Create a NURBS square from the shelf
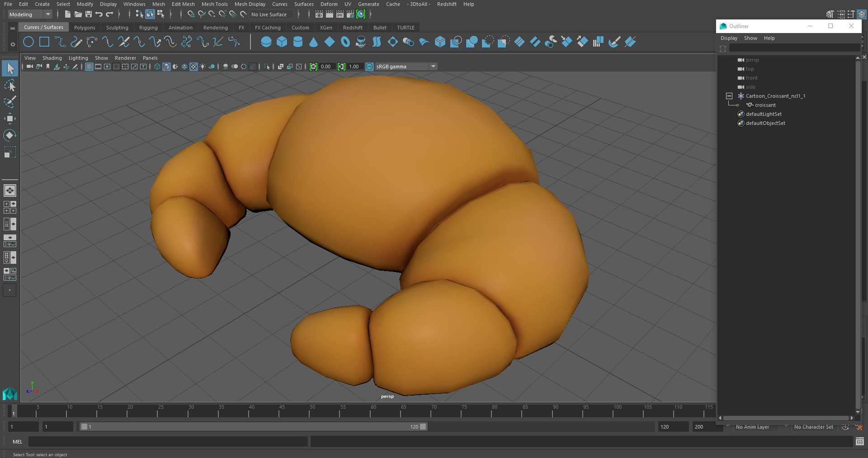The image size is (868, 458). 44,42
